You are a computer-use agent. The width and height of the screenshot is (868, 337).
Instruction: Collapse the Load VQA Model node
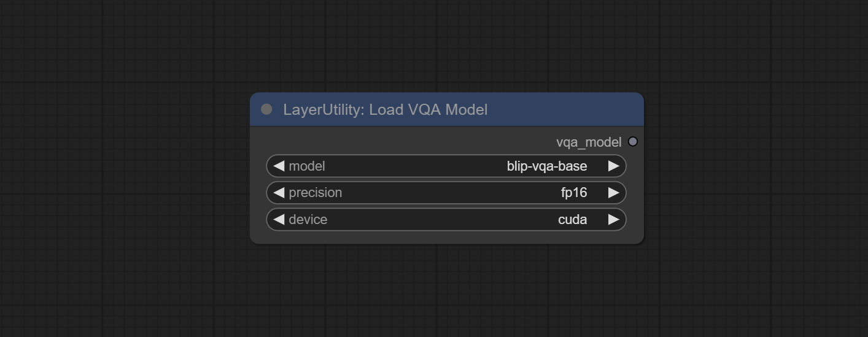tap(266, 109)
